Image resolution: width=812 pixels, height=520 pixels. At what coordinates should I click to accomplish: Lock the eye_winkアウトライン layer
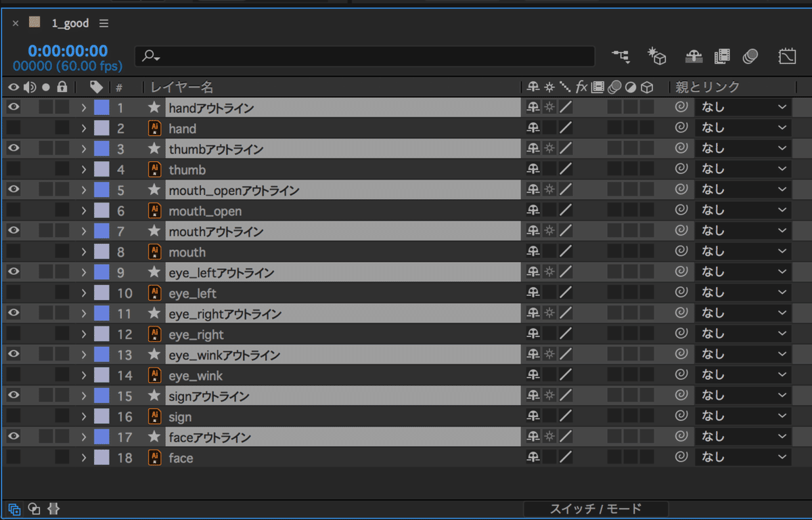(62, 355)
